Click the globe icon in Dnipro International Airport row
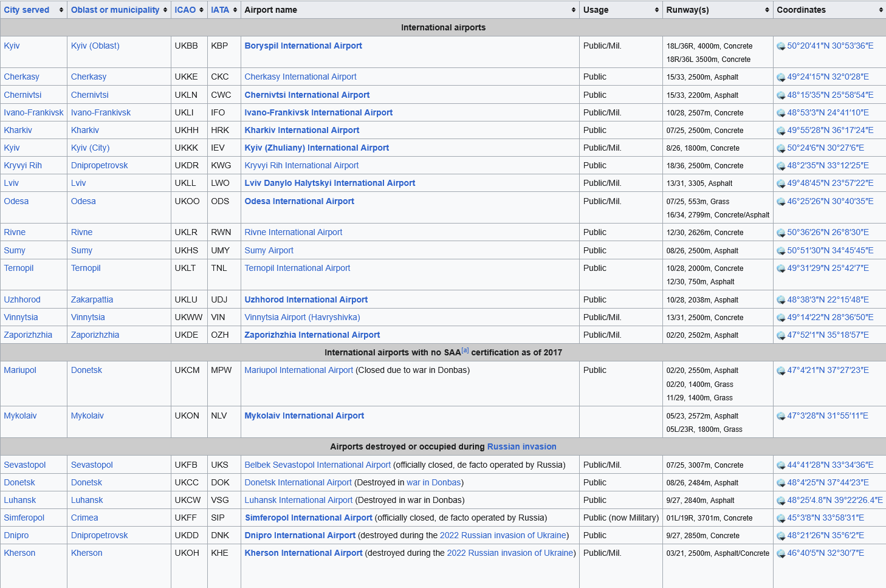Image resolution: width=886 pixels, height=588 pixels. [781, 536]
